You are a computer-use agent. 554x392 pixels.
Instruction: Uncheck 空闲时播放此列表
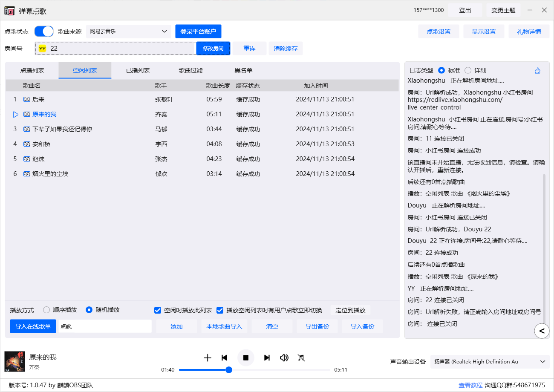(x=158, y=310)
